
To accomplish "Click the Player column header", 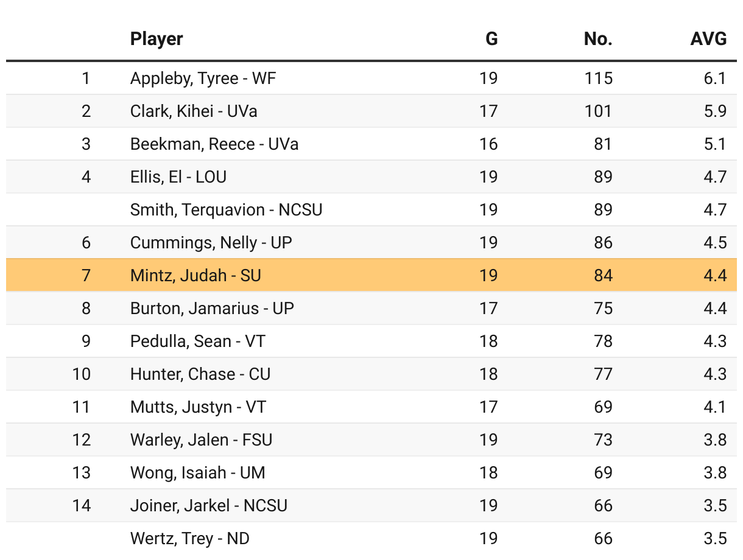I will pos(157,39).
